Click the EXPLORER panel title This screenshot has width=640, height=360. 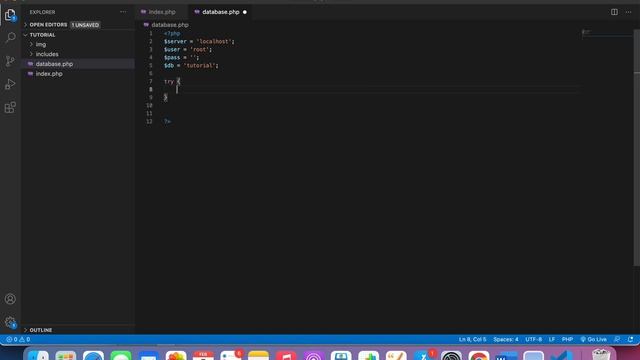[42, 12]
